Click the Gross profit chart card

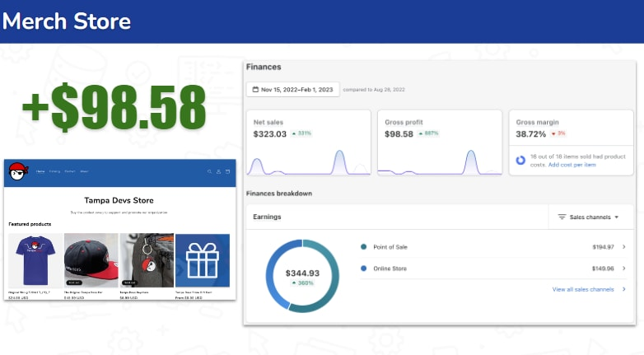[439, 142]
